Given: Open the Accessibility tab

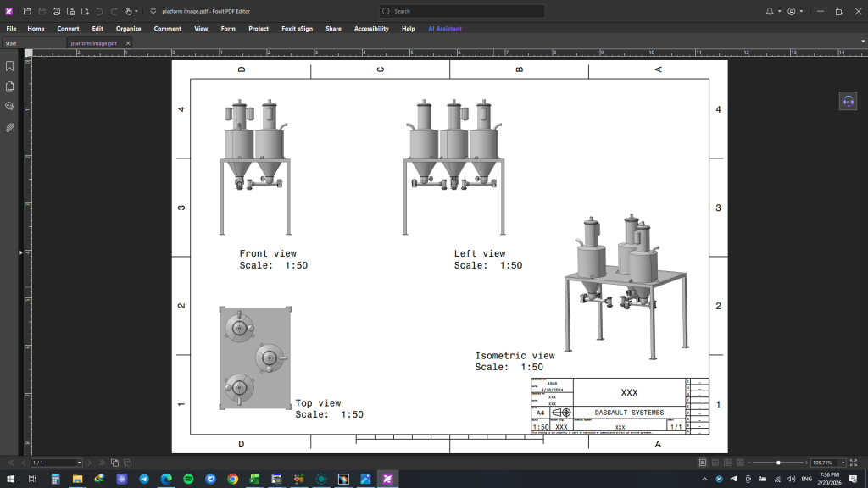Looking at the screenshot, I should tap(371, 28).
